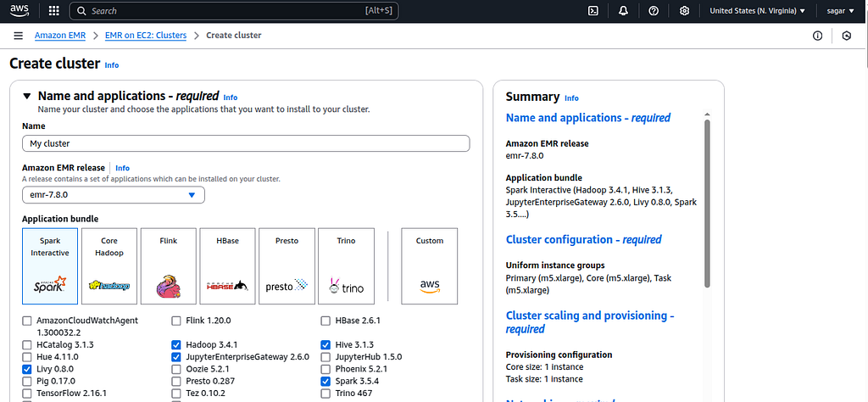Open the emr-7.8.0 release dropdown
The height and width of the screenshot is (402, 868).
114,195
